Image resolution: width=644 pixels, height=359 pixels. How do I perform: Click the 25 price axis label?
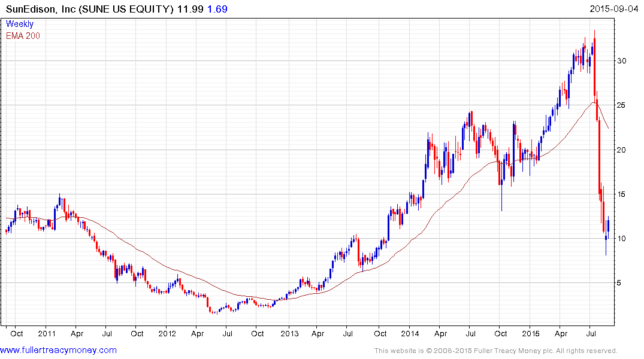621,105
